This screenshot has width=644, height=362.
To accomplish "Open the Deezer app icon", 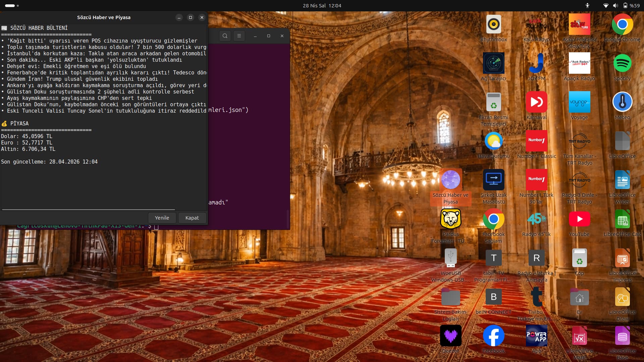I will 450,336.
